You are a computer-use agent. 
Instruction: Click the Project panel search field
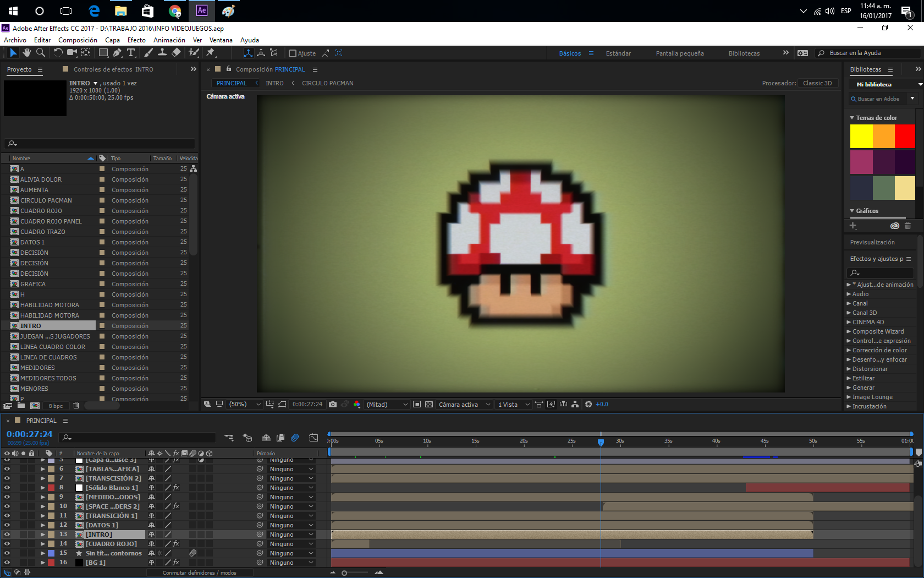pos(100,144)
